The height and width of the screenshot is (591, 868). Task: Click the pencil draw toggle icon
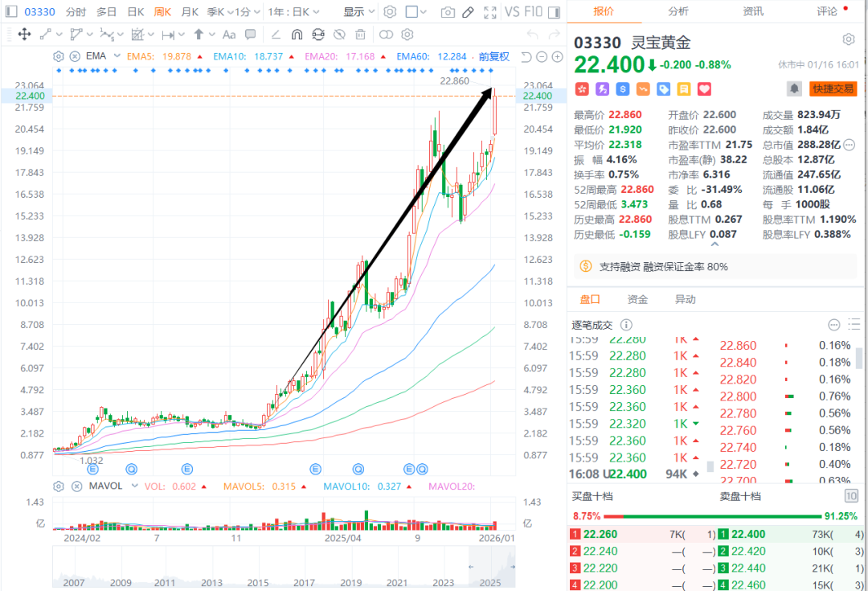[x=469, y=11]
